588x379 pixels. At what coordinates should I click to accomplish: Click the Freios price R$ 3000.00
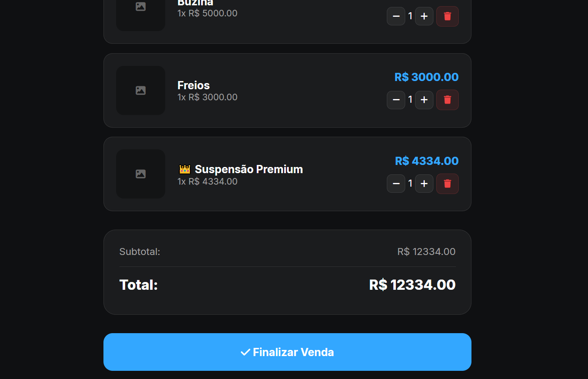click(x=426, y=77)
